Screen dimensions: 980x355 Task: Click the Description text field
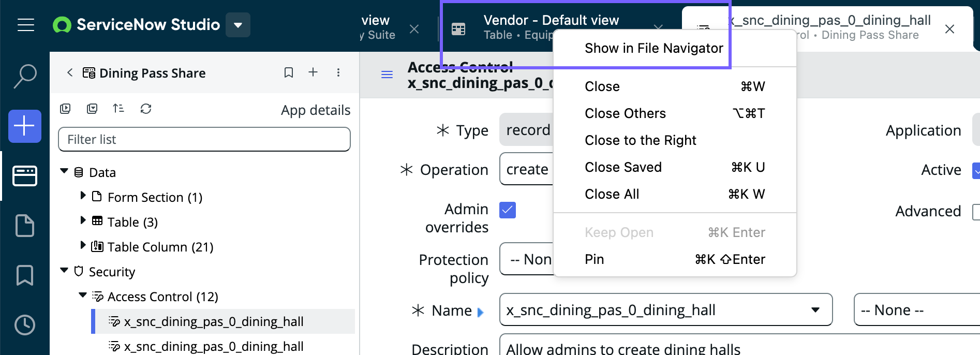[740, 345]
